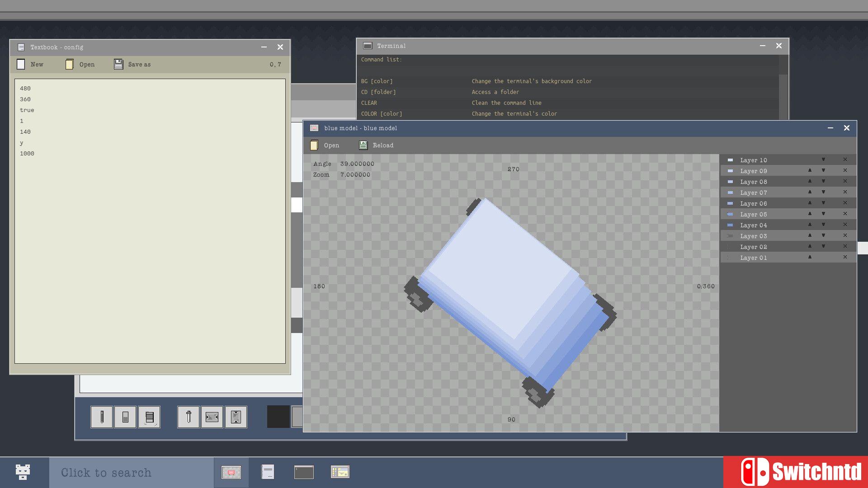This screenshot has width=868, height=488.
Task: Move Layer 09 down with its arrow
Action: [x=823, y=170]
